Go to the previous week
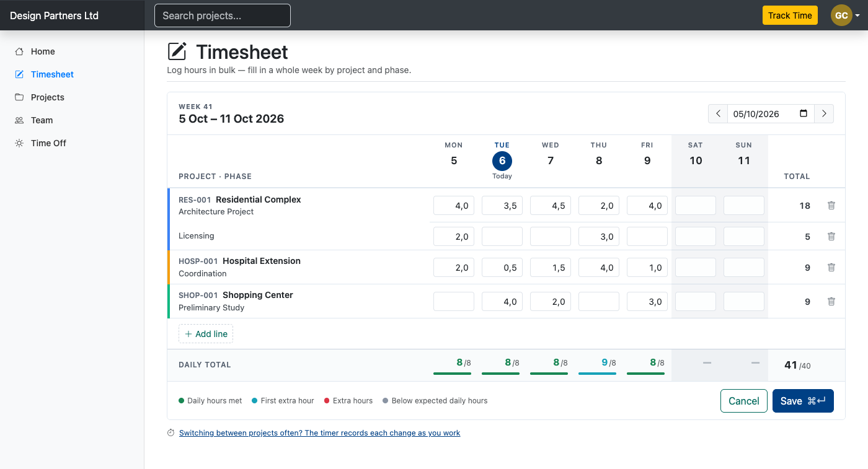The height and width of the screenshot is (469, 868). [718, 114]
